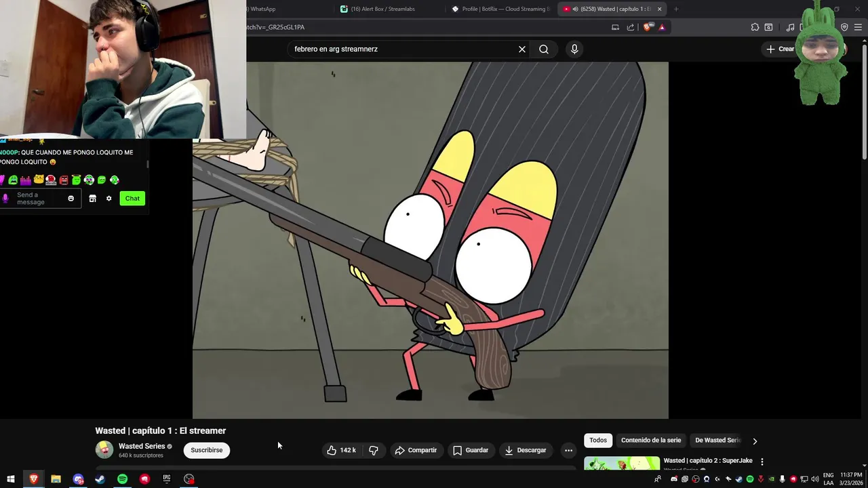
Task: Open Discord from the taskbar
Action: pyautogui.click(x=78, y=479)
